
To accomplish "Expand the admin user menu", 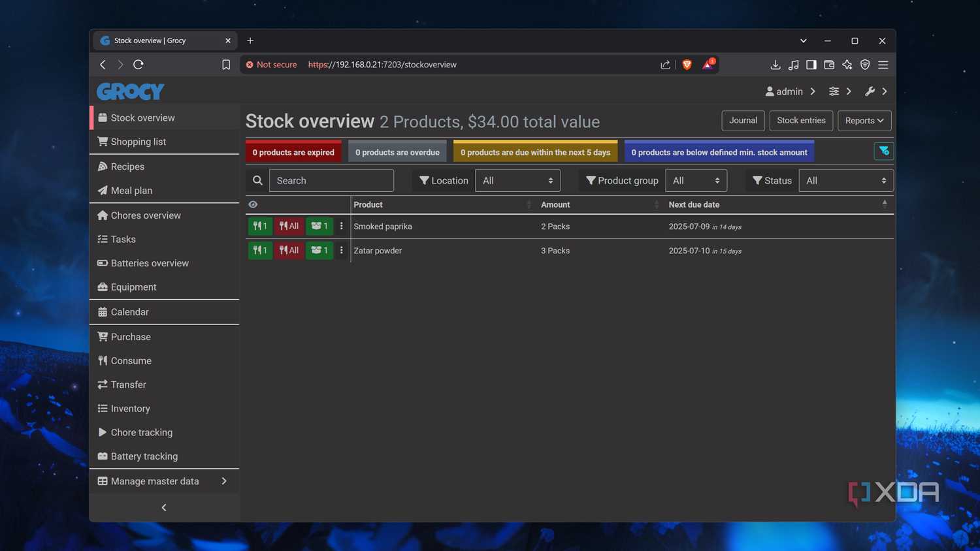I will coord(791,91).
